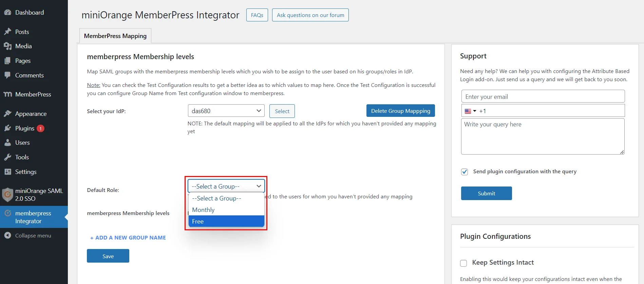
Task: Click the Collapse menu arrow icon
Action: (7, 235)
